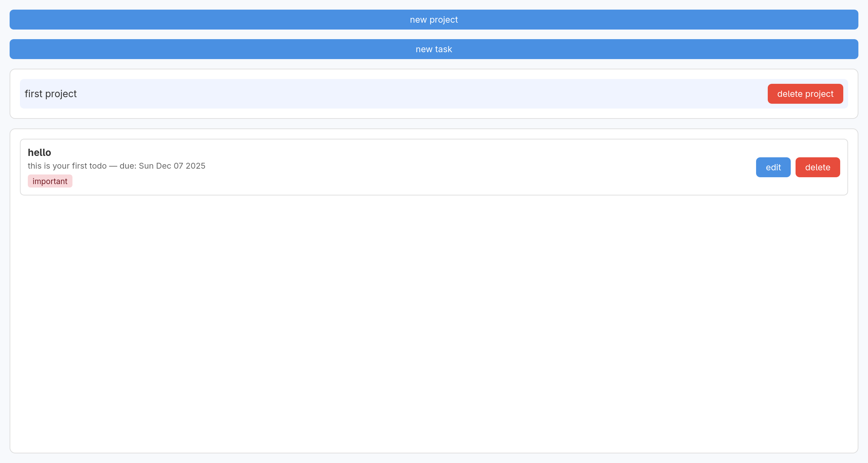This screenshot has width=868, height=463.
Task: Click the first project name text
Action: pos(50,94)
